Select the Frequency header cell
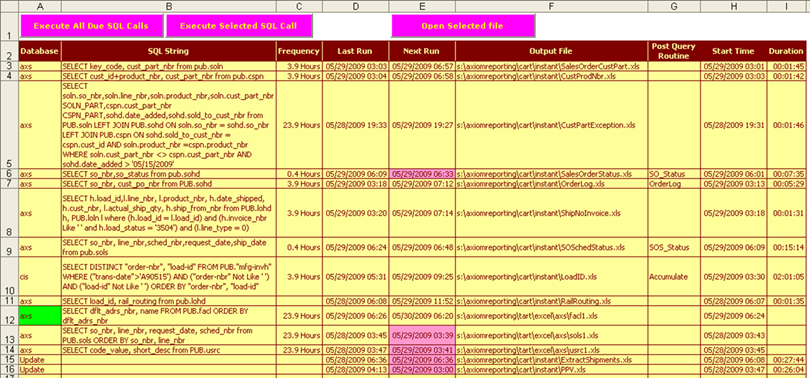This screenshot has height=378, width=810. click(299, 51)
